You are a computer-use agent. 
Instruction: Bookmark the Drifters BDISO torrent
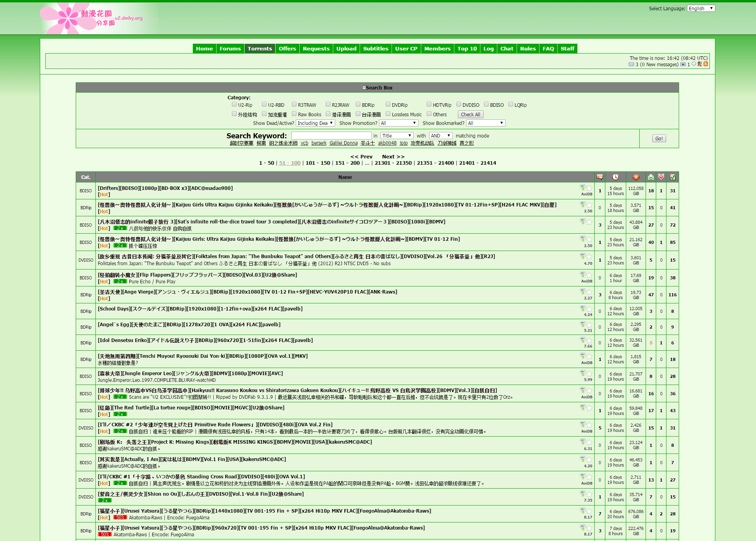coord(589,188)
